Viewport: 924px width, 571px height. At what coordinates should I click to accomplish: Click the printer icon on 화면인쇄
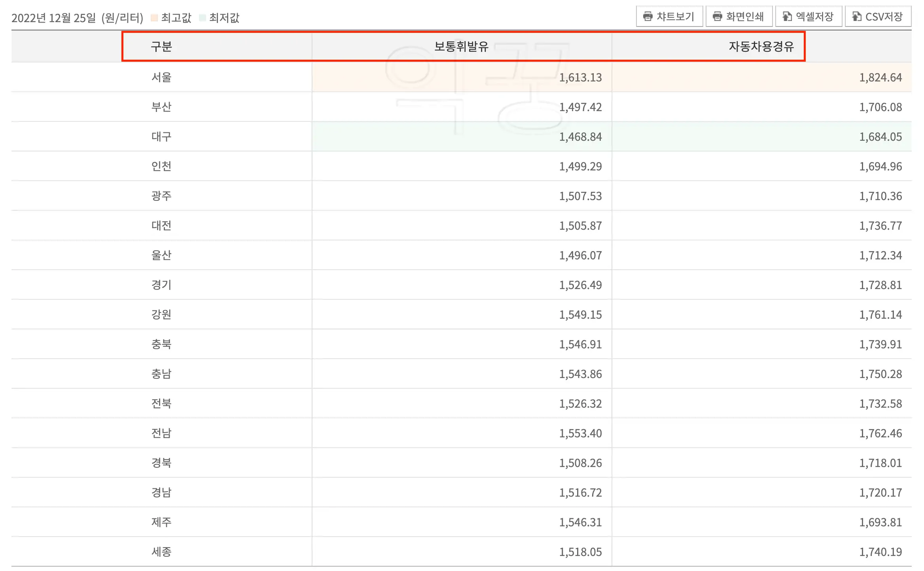pyautogui.click(x=717, y=17)
